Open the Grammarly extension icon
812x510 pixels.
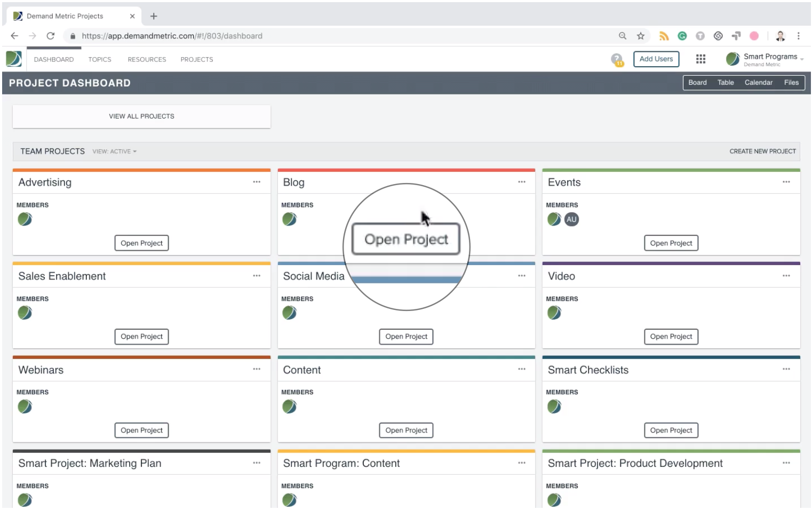coord(682,36)
